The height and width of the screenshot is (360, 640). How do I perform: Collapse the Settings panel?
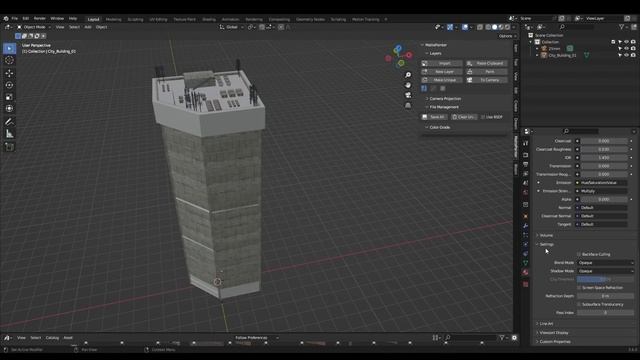click(546, 244)
